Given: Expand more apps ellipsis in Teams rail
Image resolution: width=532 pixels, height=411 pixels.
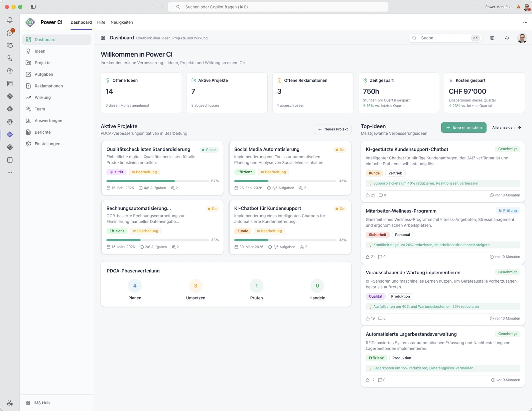Looking at the screenshot, I should click(x=10, y=173).
